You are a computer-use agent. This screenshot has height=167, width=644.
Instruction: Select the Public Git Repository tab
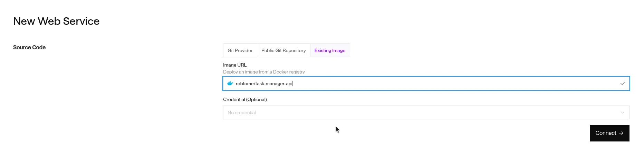click(283, 50)
